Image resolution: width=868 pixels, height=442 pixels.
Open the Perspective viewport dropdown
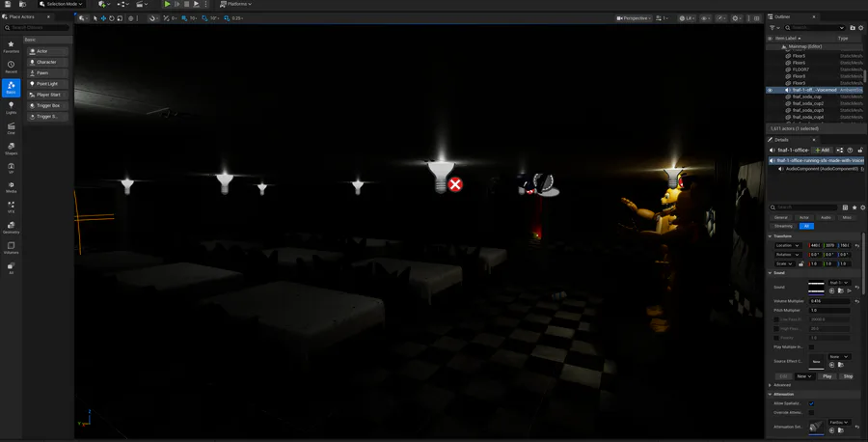pos(634,18)
